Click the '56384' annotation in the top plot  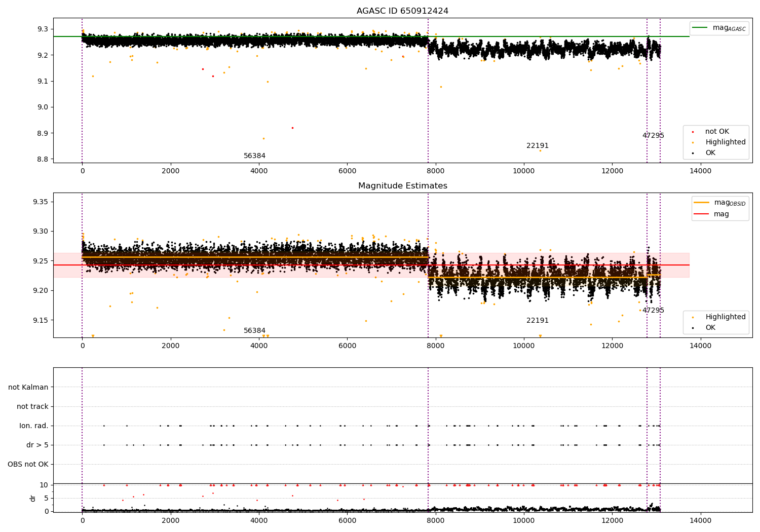(254, 156)
